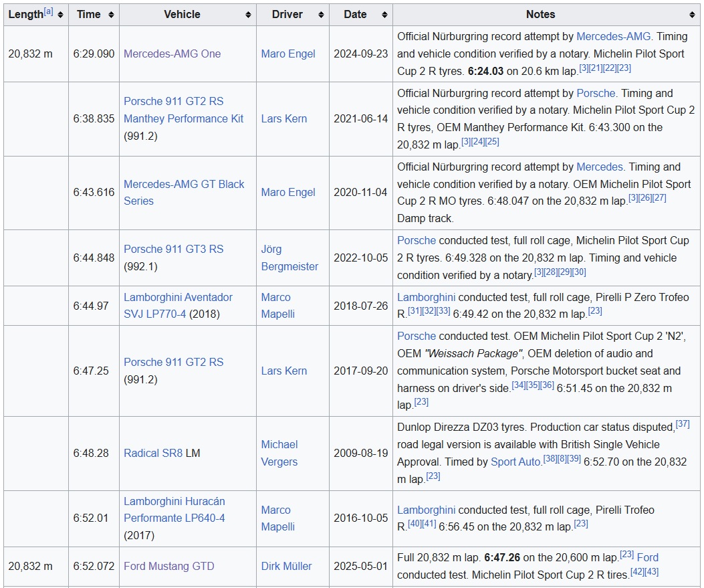Select the 2025-05-01 date cell
Image resolution: width=704 pixels, height=588 pixels.
[x=360, y=567]
